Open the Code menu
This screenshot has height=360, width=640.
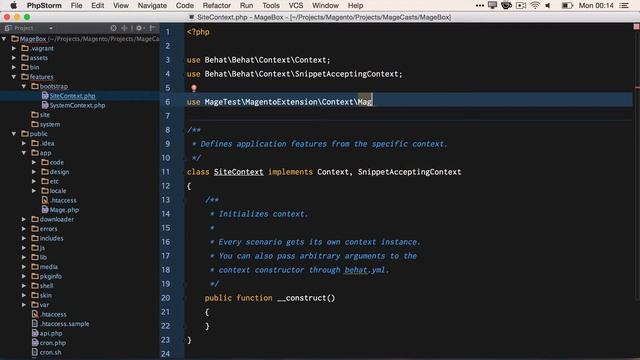pos(184,5)
